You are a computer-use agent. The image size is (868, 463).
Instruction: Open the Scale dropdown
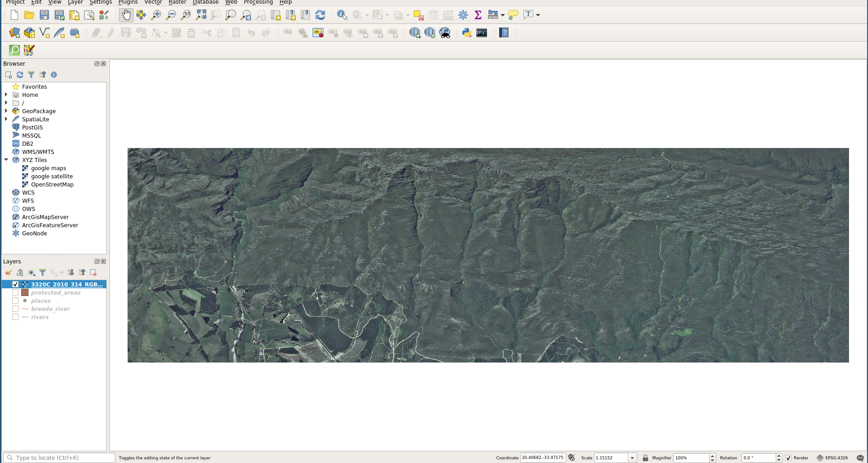pyautogui.click(x=631, y=458)
